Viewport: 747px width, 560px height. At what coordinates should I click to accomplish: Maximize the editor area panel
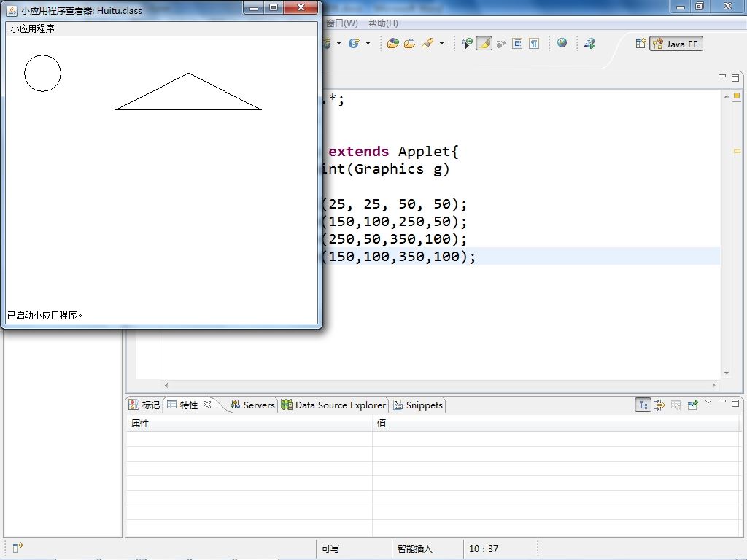point(735,77)
